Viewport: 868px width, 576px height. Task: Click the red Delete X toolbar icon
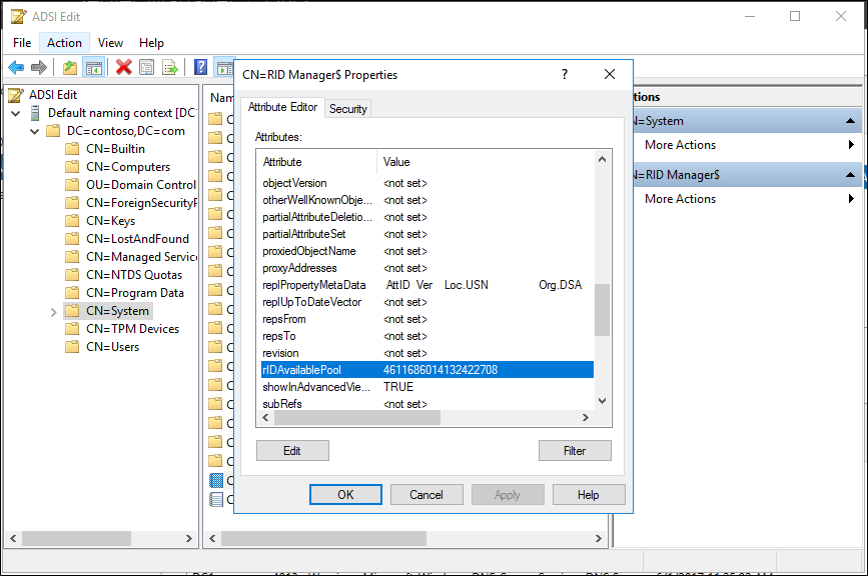pyautogui.click(x=123, y=68)
